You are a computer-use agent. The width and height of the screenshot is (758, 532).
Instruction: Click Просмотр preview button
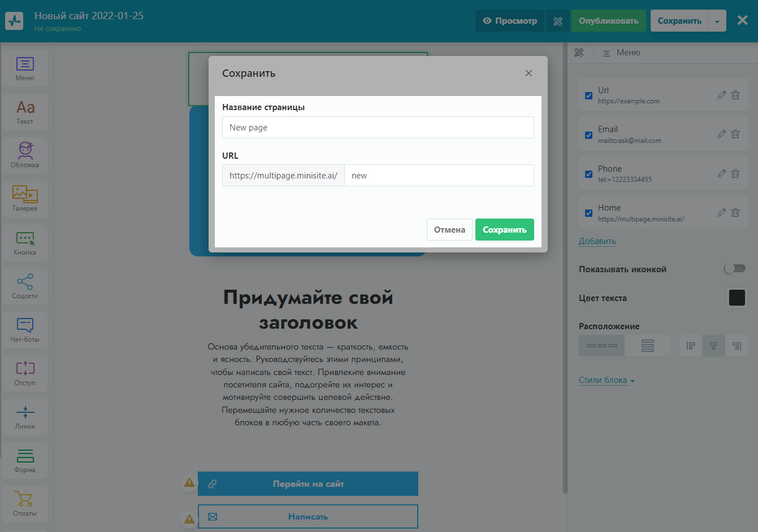[510, 21]
